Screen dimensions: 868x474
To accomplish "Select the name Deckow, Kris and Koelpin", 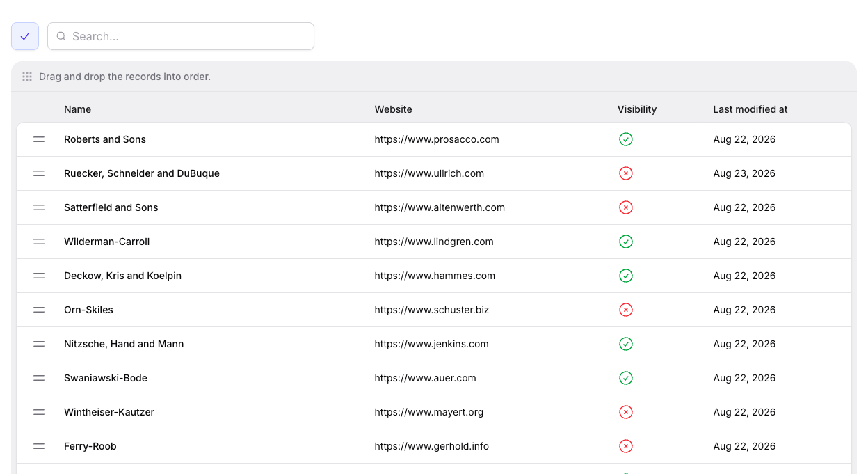I will click(x=122, y=276).
